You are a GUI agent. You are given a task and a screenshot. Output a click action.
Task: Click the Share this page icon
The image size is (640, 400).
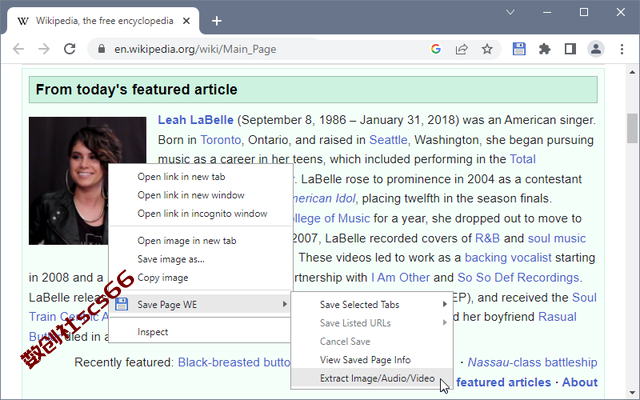(x=461, y=49)
